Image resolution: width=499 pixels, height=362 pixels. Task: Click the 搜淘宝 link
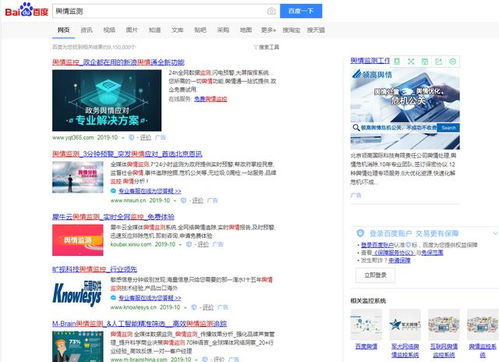coord(291,30)
